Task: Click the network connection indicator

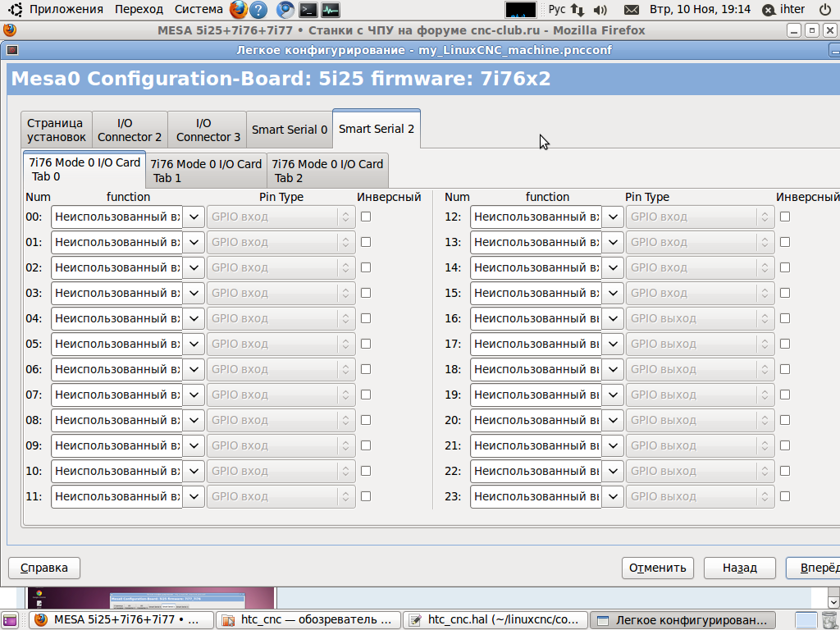Action: [x=577, y=10]
